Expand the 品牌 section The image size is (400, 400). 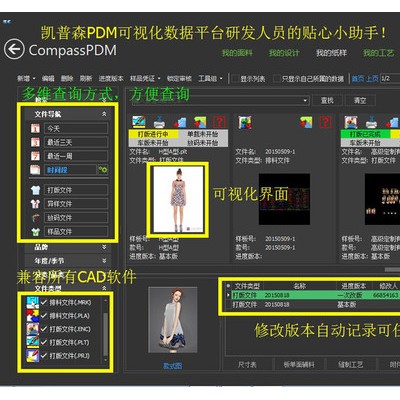click(x=104, y=247)
